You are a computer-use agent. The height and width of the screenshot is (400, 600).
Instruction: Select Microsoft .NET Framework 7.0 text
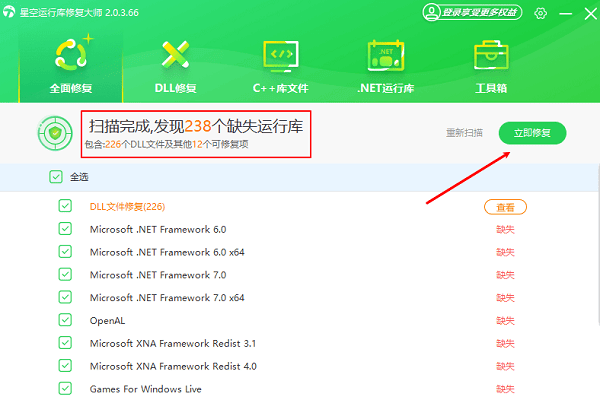tap(158, 275)
